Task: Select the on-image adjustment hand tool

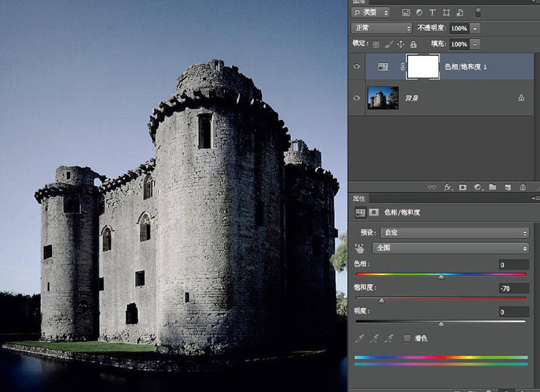Action: pyautogui.click(x=360, y=248)
